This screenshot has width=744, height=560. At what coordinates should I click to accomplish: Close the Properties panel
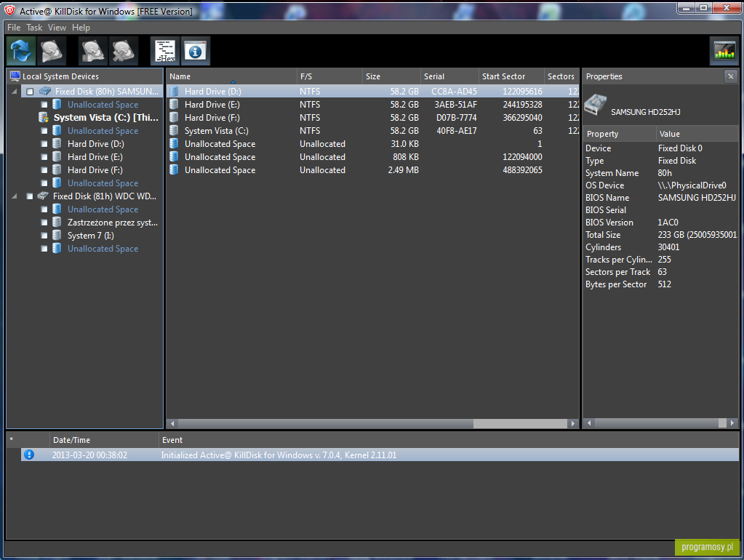click(731, 76)
